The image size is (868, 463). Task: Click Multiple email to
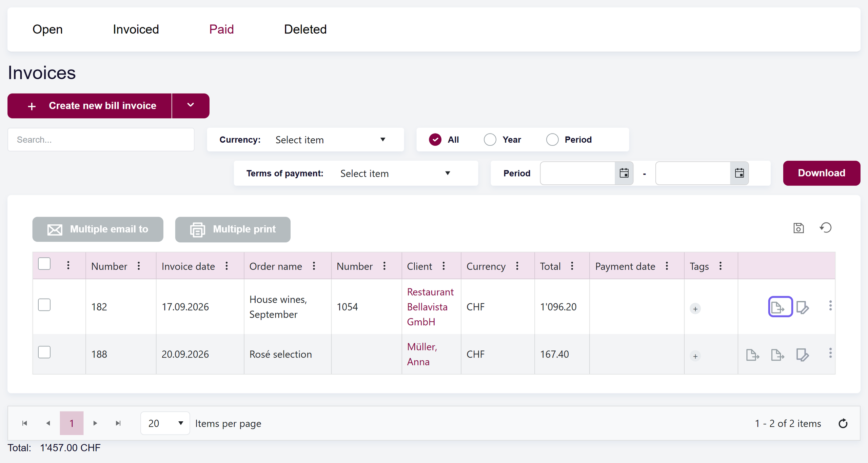(x=98, y=229)
